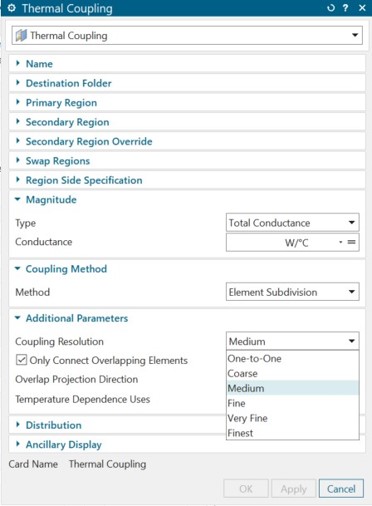Click the equals formula icon beside Conductance
The height and width of the screenshot is (506, 372).
coord(351,242)
